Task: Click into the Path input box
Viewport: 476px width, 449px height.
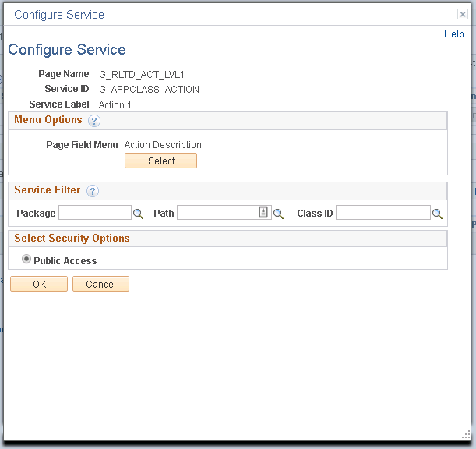Action: (217, 214)
